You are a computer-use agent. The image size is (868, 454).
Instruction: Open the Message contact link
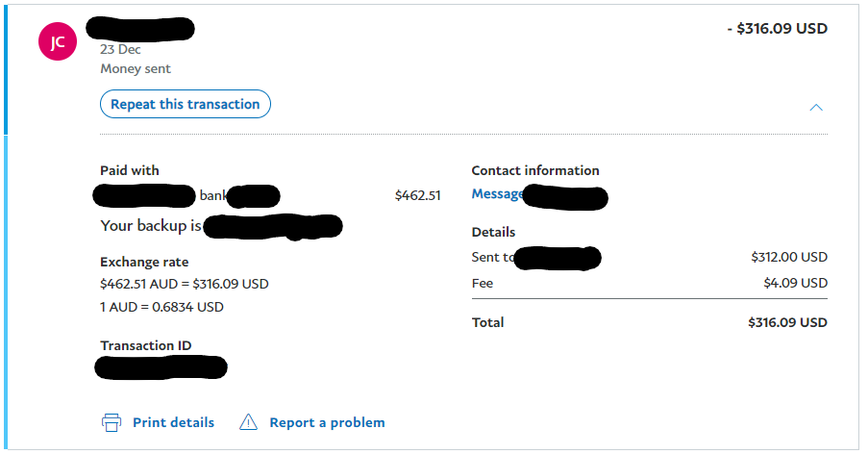[x=497, y=193]
